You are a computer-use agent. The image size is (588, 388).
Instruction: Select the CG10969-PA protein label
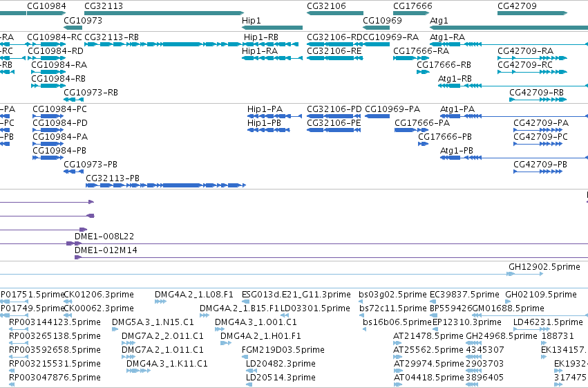(392, 109)
